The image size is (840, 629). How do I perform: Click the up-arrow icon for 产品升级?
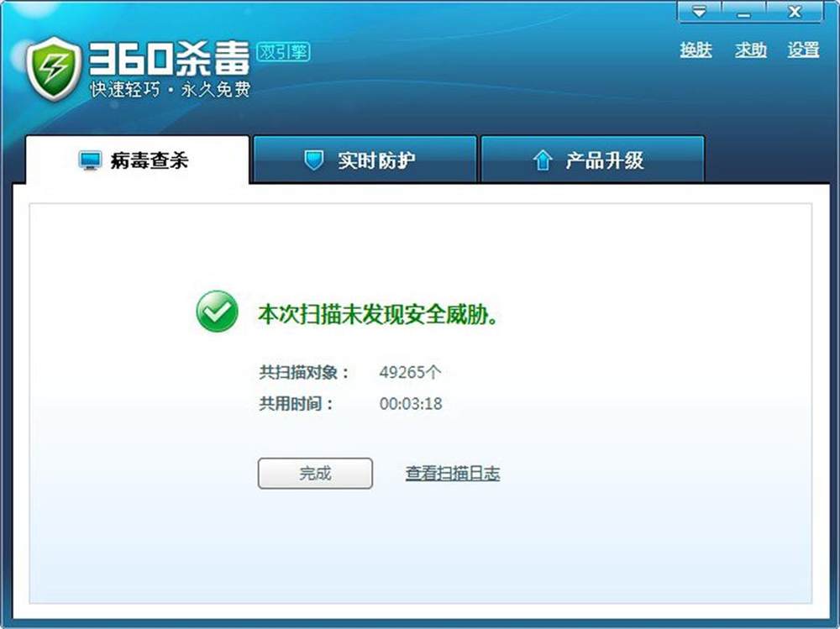pos(543,160)
